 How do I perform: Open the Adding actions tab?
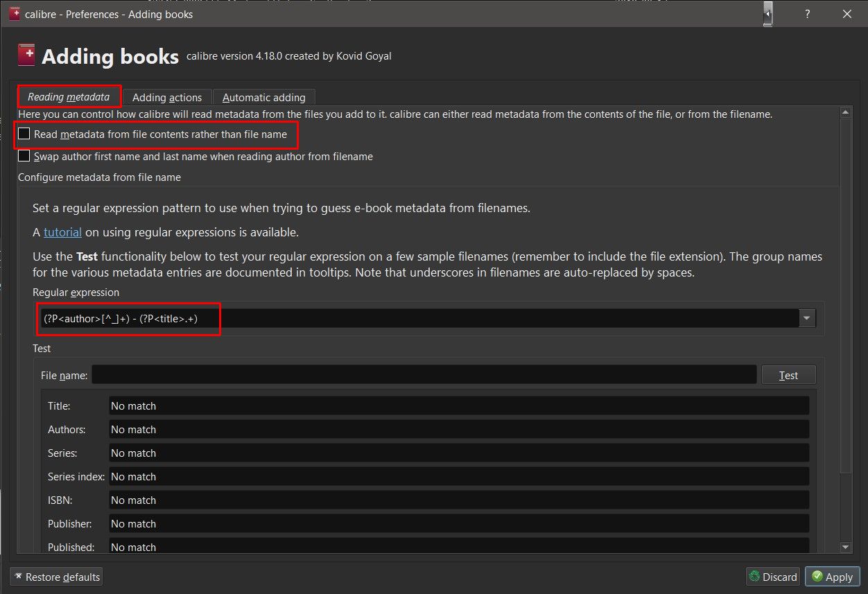pyautogui.click(x=167, y=98)
